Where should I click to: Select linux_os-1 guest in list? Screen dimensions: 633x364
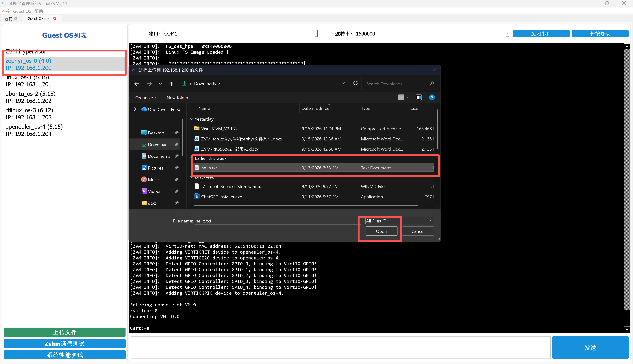[x=64, y=81]
